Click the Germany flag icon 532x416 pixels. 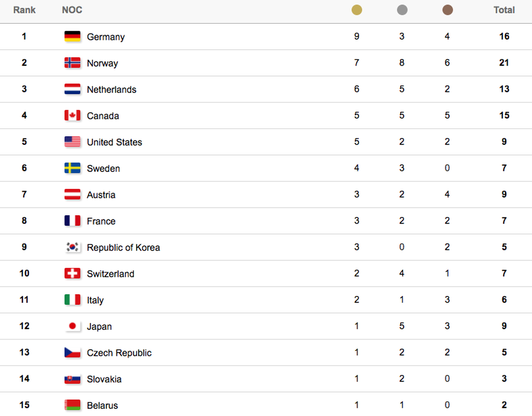72,36
